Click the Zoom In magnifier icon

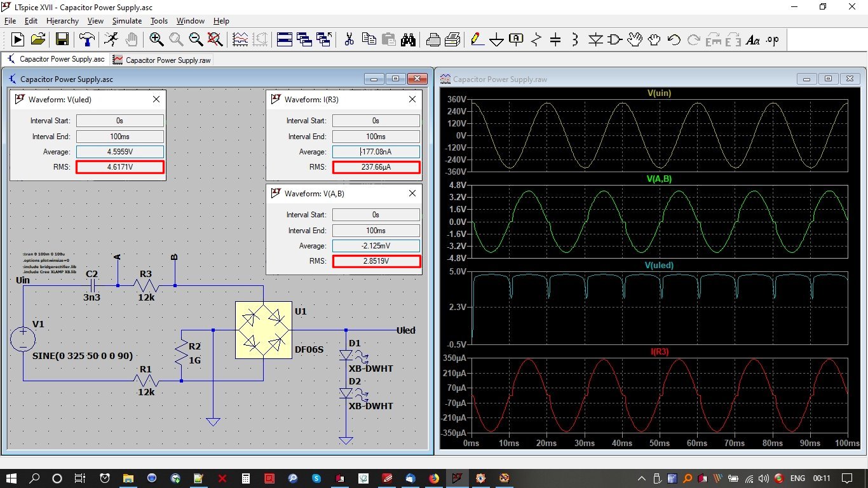click(156, 39)
